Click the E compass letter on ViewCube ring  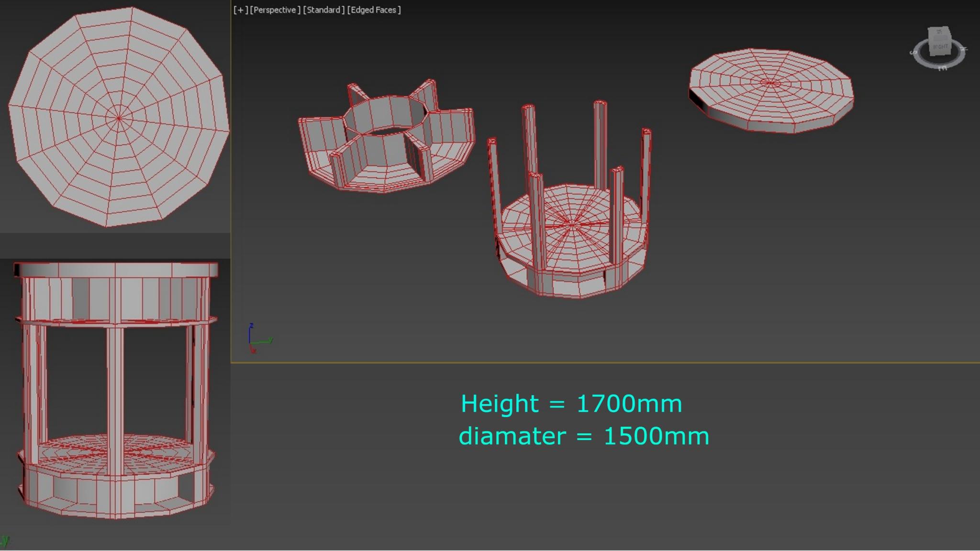tap(943, 68)
